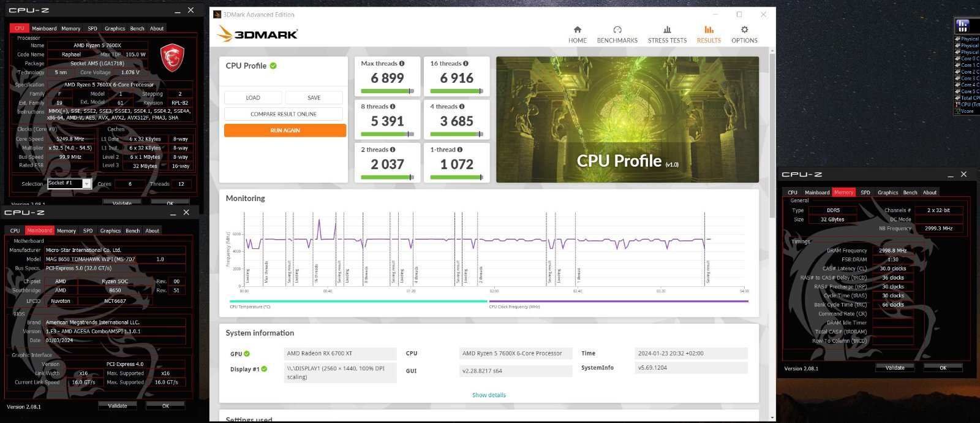Open Mainboard tab in Memory CPU-Z window
Image resolution: width=980 pixels, height=423 pixels.
click(x=817, y=192)
